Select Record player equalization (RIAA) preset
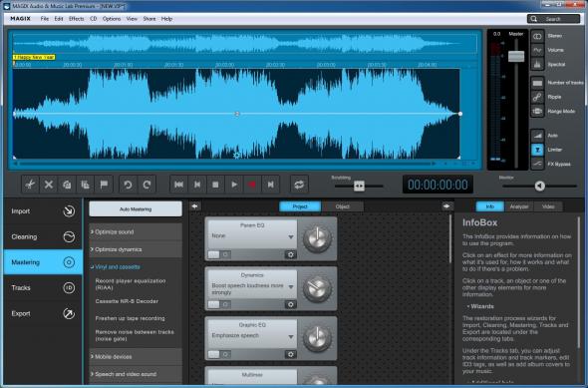 coord(131,284)
